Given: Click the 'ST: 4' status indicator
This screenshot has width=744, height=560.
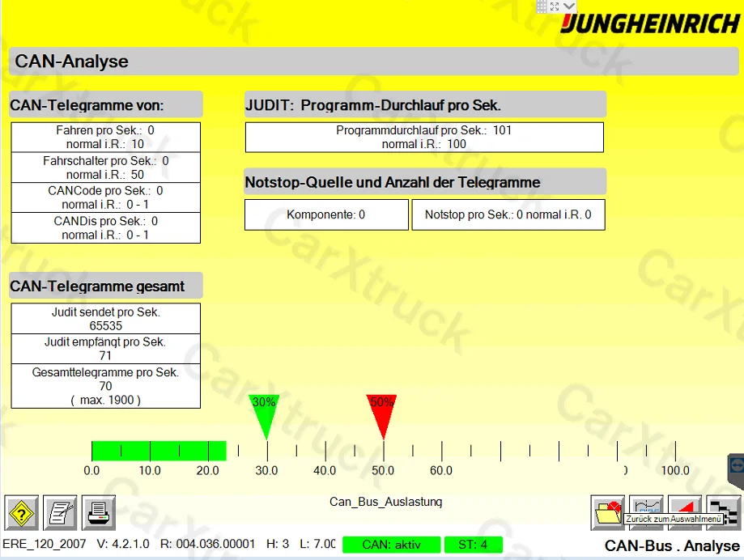Looking at the screenshot, I should pyautogui.click(x=473, y=545).
